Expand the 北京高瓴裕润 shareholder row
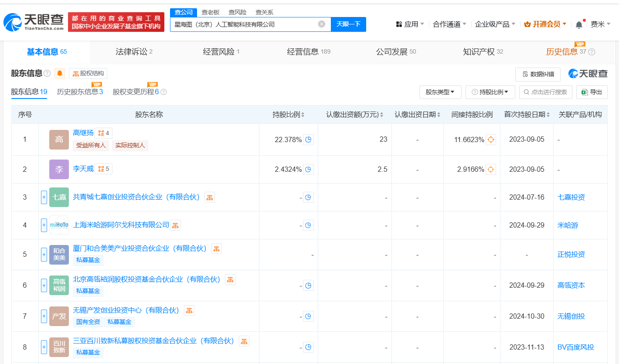This screenshot has width=619, height=364. [44, 286]
